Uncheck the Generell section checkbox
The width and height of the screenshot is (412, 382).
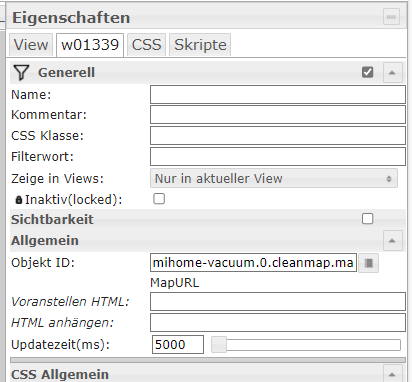point(367,72)
